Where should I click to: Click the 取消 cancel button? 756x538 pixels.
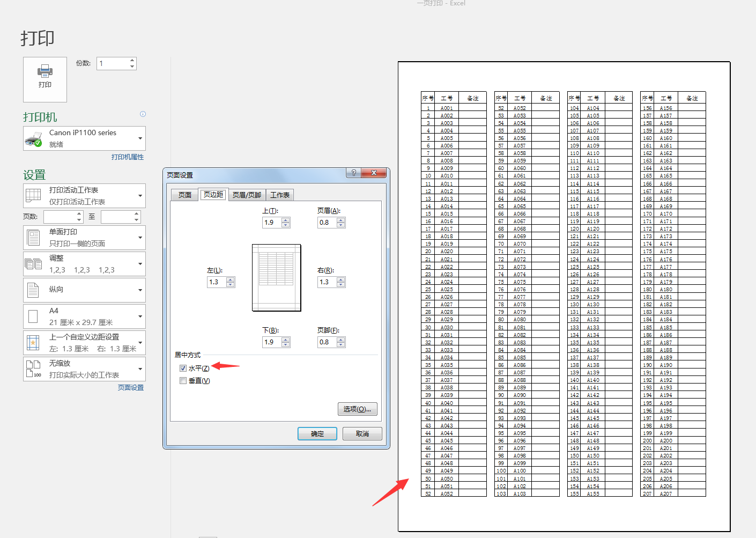[362, 434]
